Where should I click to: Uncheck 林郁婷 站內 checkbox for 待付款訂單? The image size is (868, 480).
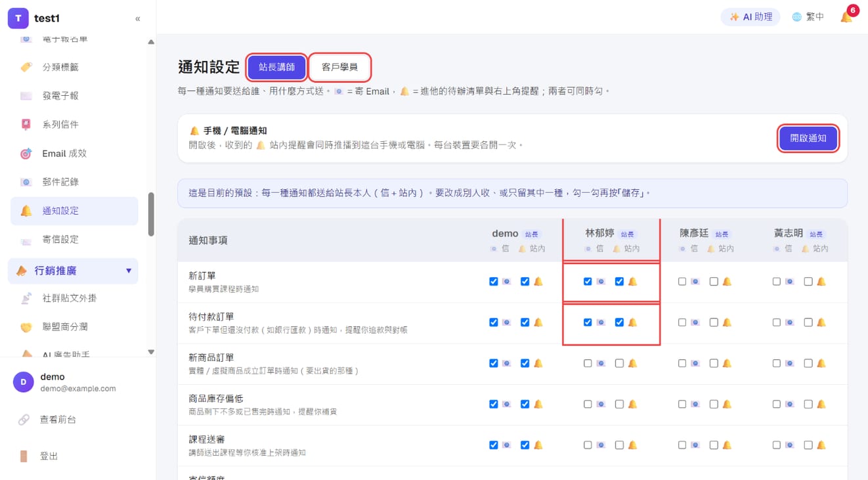(619, 322)
